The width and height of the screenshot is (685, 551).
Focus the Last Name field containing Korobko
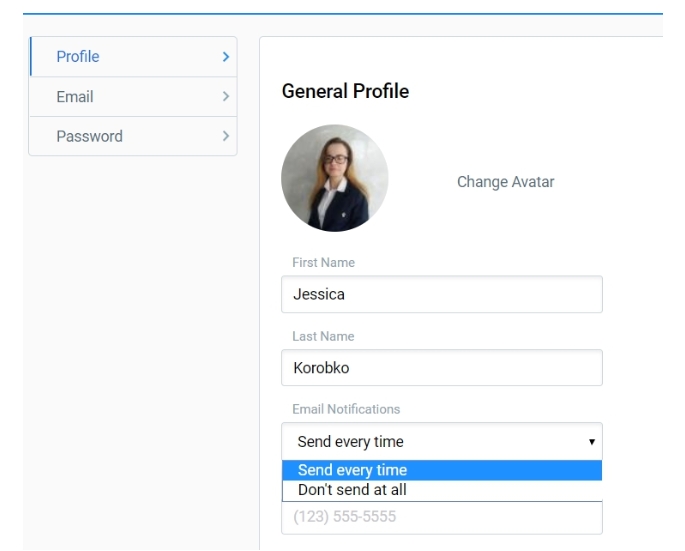pos(441,368)
